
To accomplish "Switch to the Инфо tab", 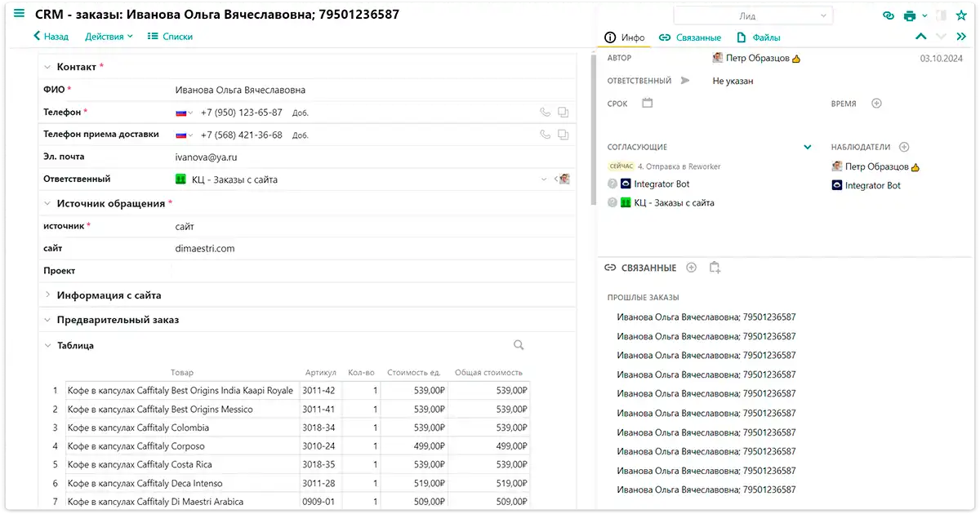I will 625,38.
